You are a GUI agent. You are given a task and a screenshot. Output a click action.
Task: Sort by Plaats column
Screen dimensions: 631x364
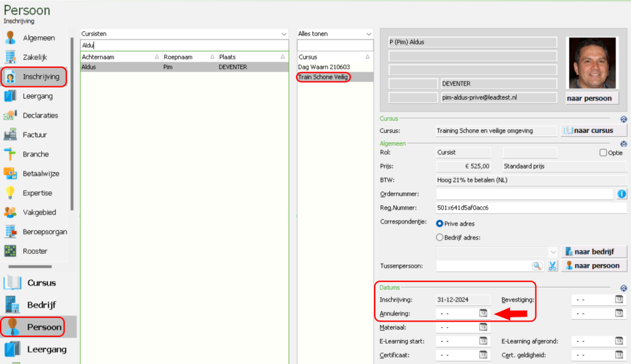click(x=252, y=57)
